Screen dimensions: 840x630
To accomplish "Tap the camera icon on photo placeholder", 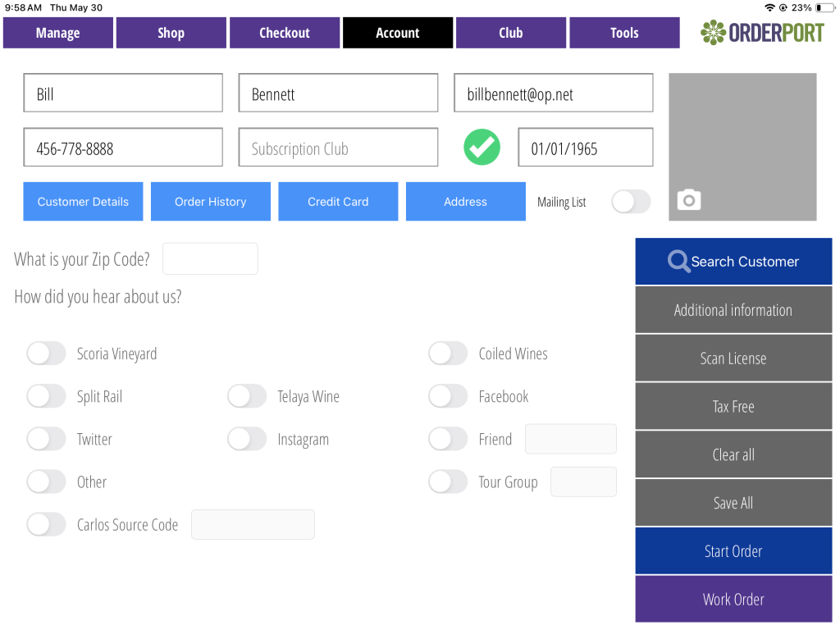I will point(689,200).
